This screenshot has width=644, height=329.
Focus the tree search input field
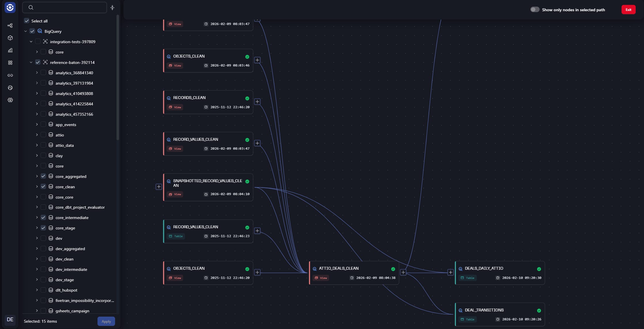[69, 8]
